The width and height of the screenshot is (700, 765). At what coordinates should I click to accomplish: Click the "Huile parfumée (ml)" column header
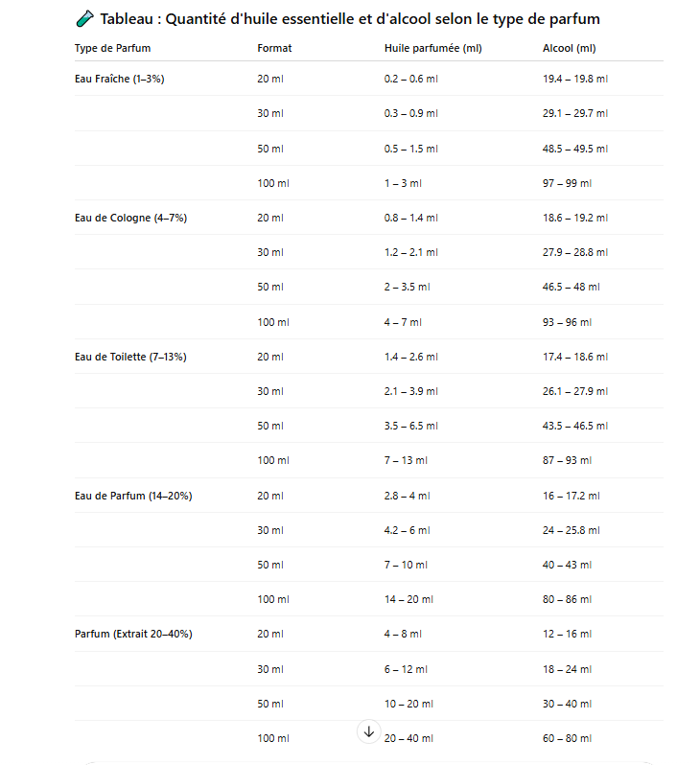(x=432, y=48)
